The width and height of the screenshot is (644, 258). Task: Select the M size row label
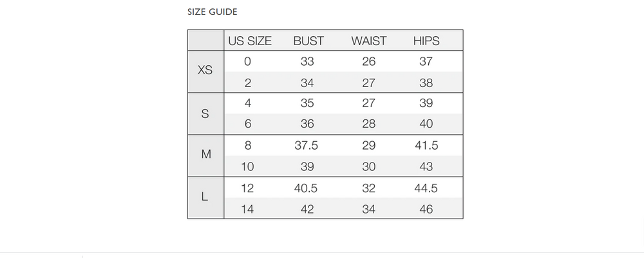click(x=205, y=155)
